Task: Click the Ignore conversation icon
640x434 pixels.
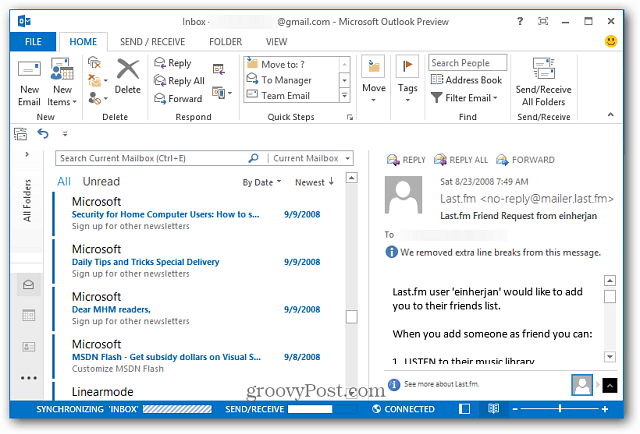Action: coord(94,63)
